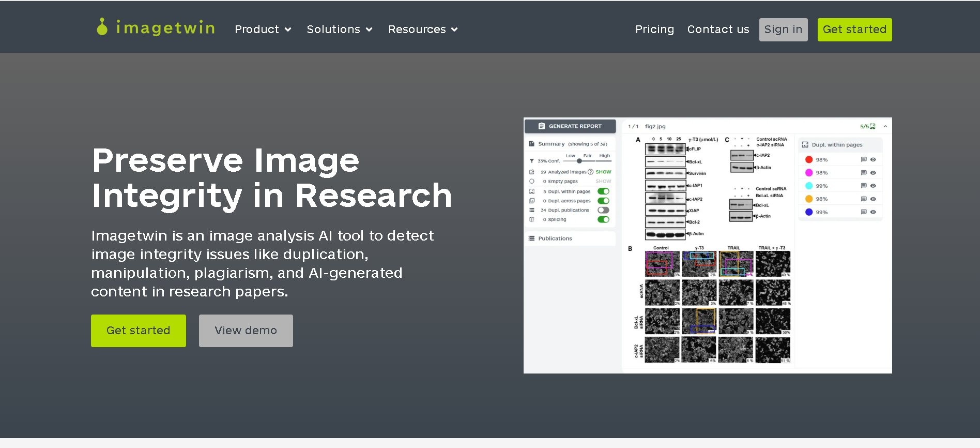Screen dimensions: 980x448
Task: Open the comment for the blue 99% match
Action: [x=864, y=212]
